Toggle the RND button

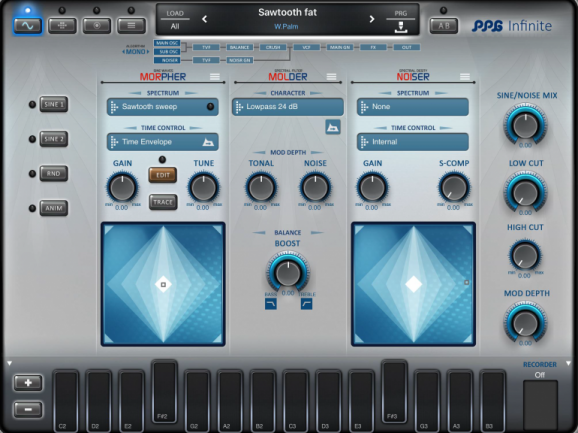[54, 174]
